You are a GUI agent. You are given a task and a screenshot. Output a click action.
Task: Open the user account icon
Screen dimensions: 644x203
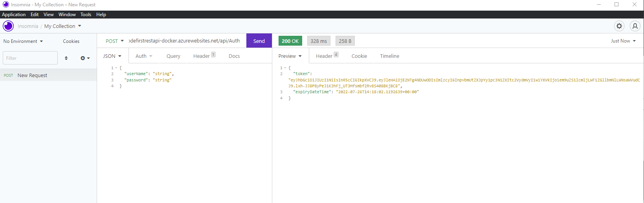pyautogui.click(x=635, y=26)
